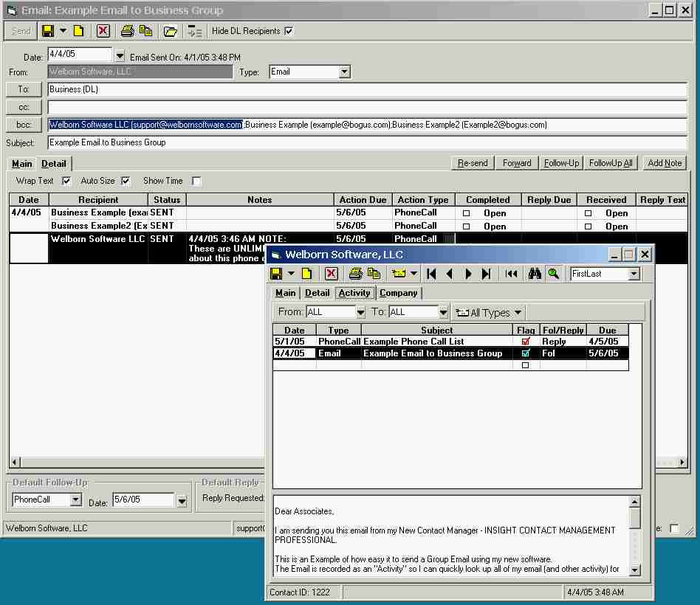Click in the Subject input field

(x=367, y=142)
